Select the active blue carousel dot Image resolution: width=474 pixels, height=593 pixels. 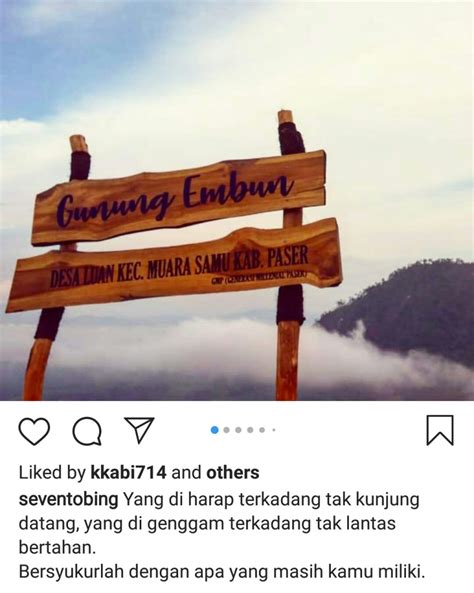(x=214, y=430)
